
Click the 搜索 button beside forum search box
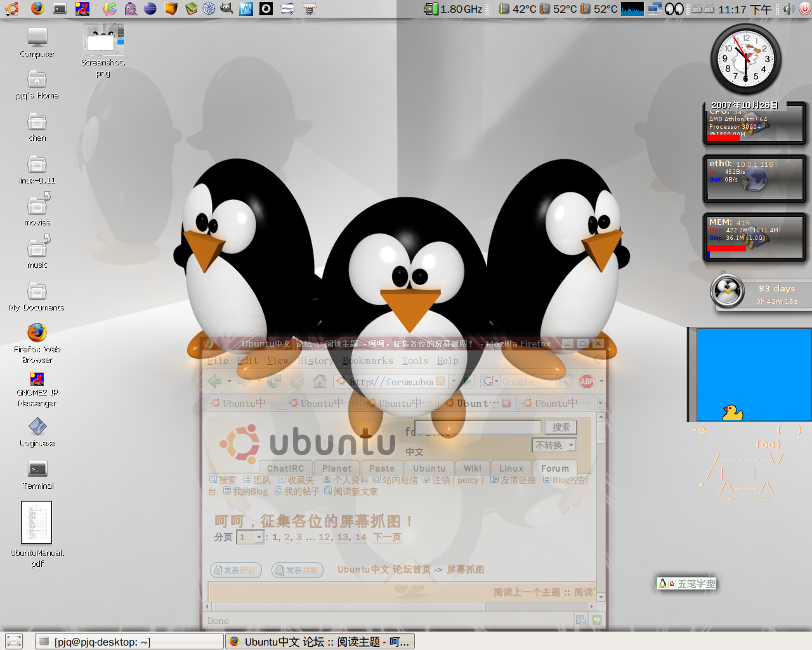[x=561, y=427]
